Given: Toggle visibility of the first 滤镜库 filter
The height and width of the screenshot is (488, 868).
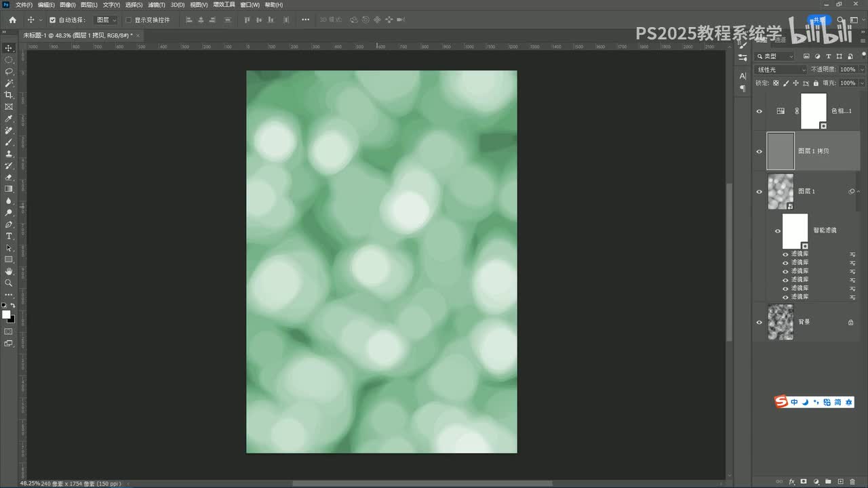Looking at the screenshot, I should coord(785,254).
